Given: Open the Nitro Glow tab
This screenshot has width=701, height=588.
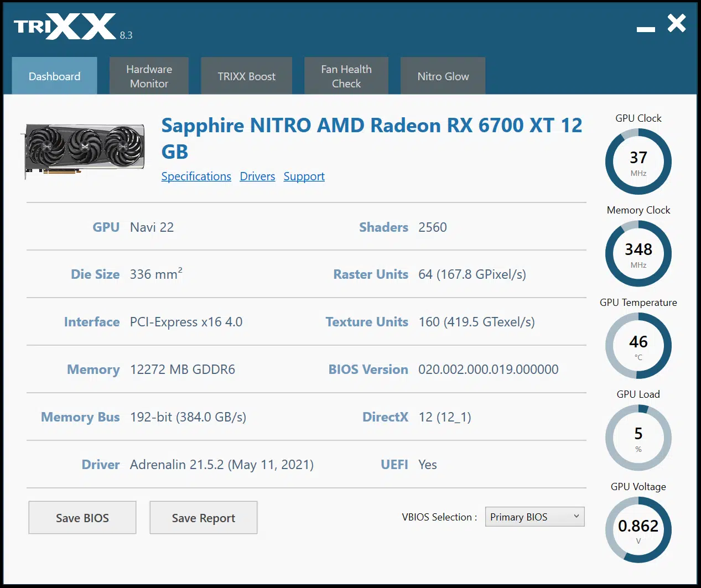Looking at the screenshot, I should 443,76.
